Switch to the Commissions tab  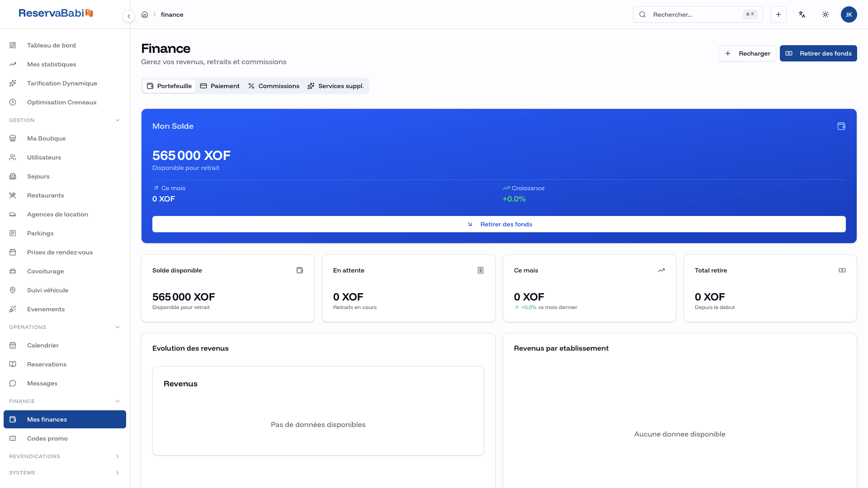(274, 86)
